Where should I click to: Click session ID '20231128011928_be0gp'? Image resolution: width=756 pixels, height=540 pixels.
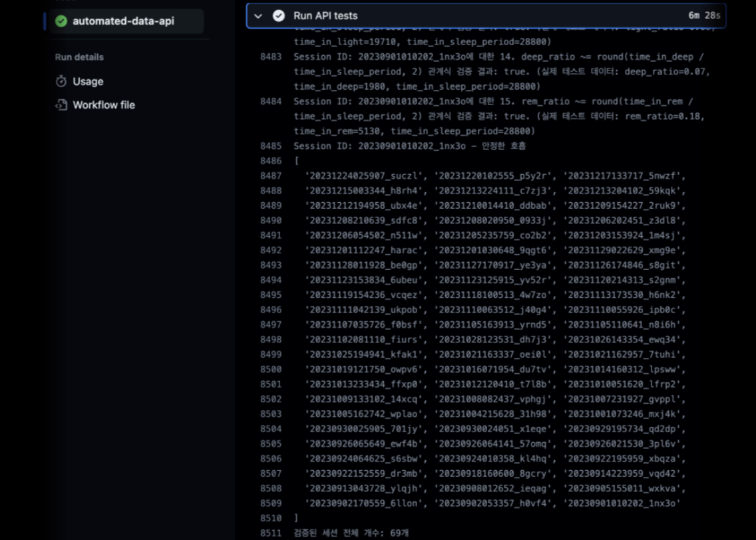[x=363, y=265]
